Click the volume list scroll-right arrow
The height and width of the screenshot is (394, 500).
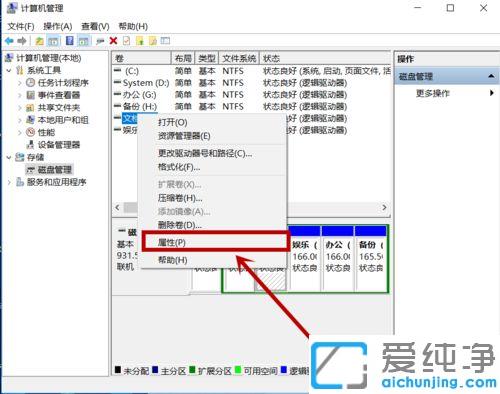(x=384, y=207)
